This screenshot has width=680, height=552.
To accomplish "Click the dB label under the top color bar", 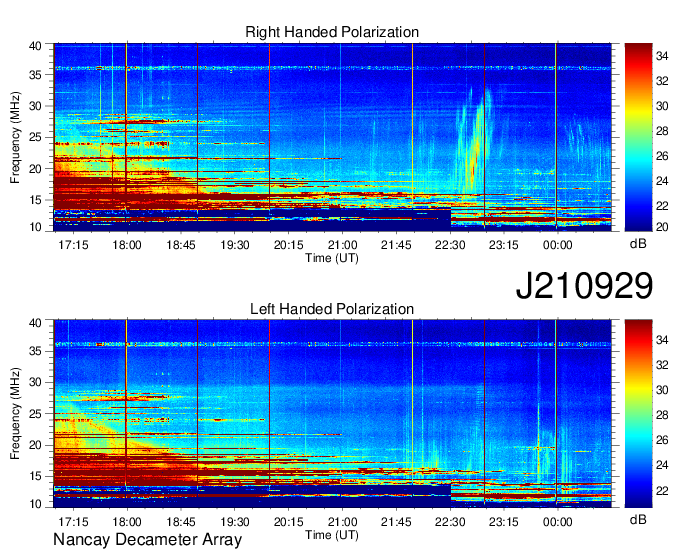I will click(638, 244).
